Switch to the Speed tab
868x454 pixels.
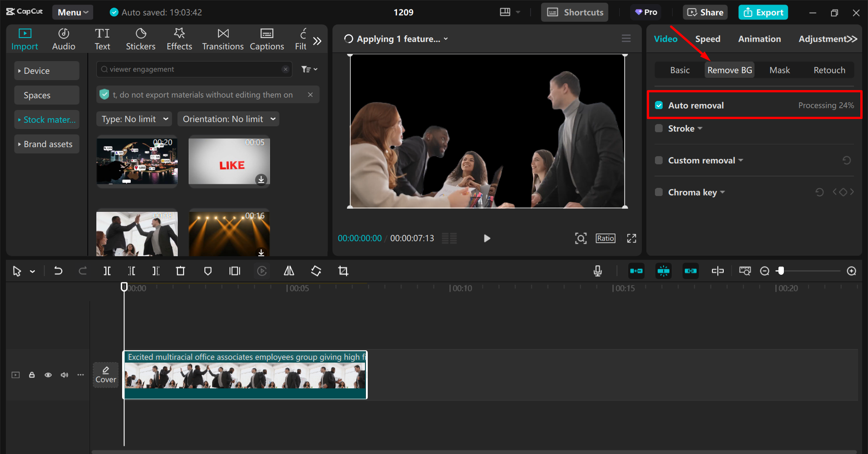707,39
